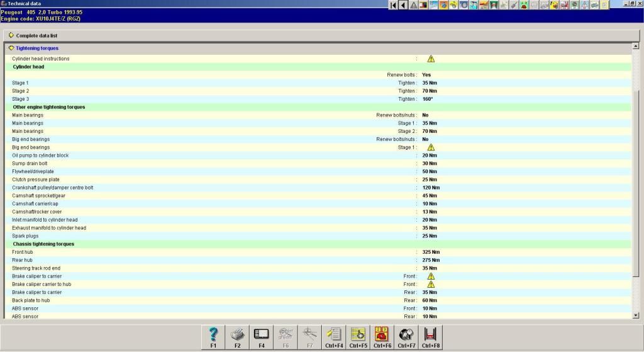This screenshot has height=352, width=644.
Task: Click the '160°' torque value
Action: pyautogui.click(x=428, y=99)
